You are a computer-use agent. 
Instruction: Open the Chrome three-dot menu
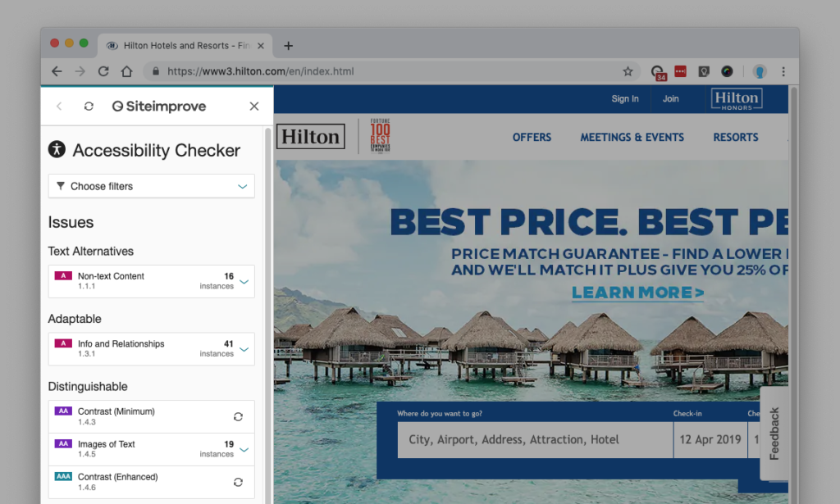[x=783, y=71]
